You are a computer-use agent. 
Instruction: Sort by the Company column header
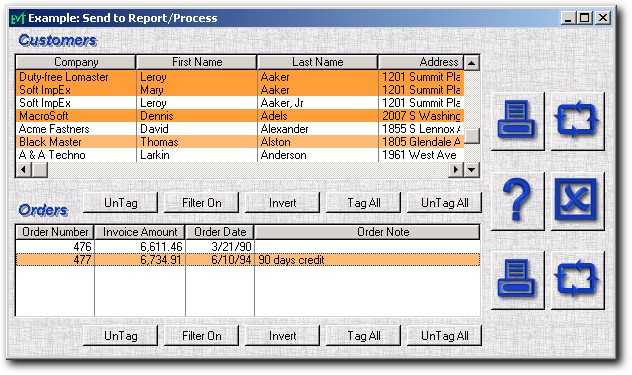[76, 62]
